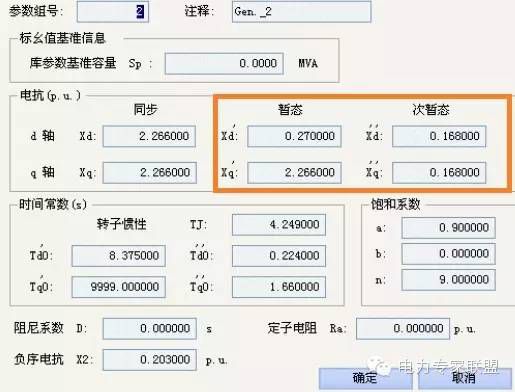Select the Td0'' field showing 0.224000
Screen dimensions: 515x392
click(x=279, y=256)
